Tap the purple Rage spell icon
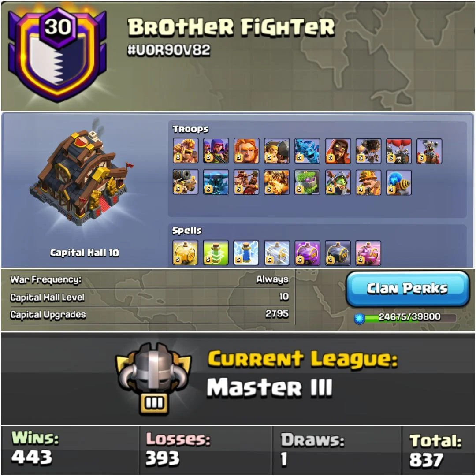The width and height of the screenshot is (476, 476). 307,253
